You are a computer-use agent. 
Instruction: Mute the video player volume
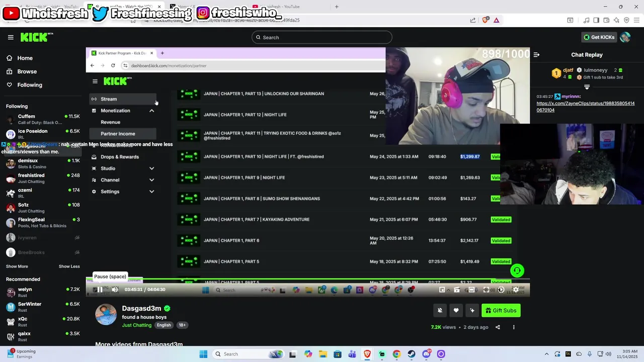tap(115, 290)
